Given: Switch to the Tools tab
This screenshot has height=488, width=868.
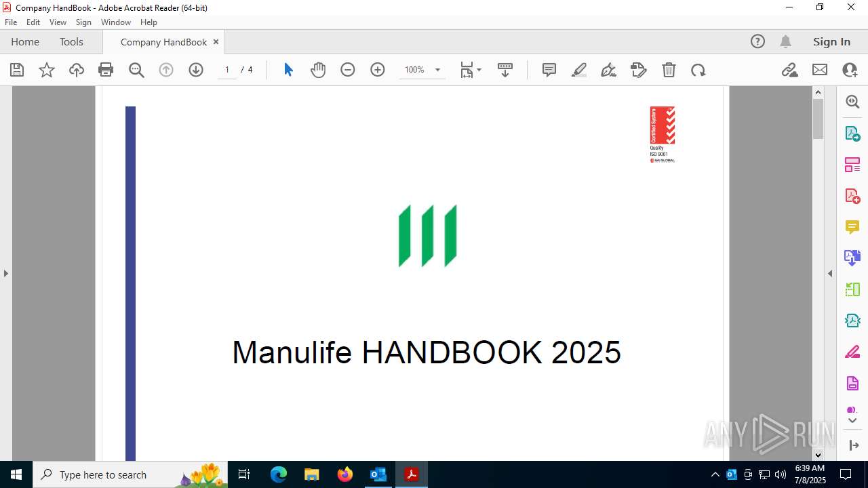Looking at the screenshot, I should coord(71,41).
